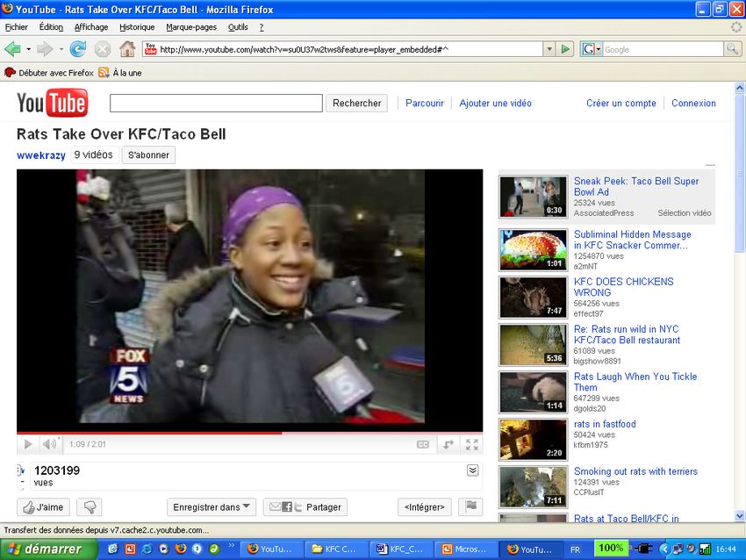Screen dimensions: 746x560
Task: Open the Fichier menu
Action: [x=16, y=27]
